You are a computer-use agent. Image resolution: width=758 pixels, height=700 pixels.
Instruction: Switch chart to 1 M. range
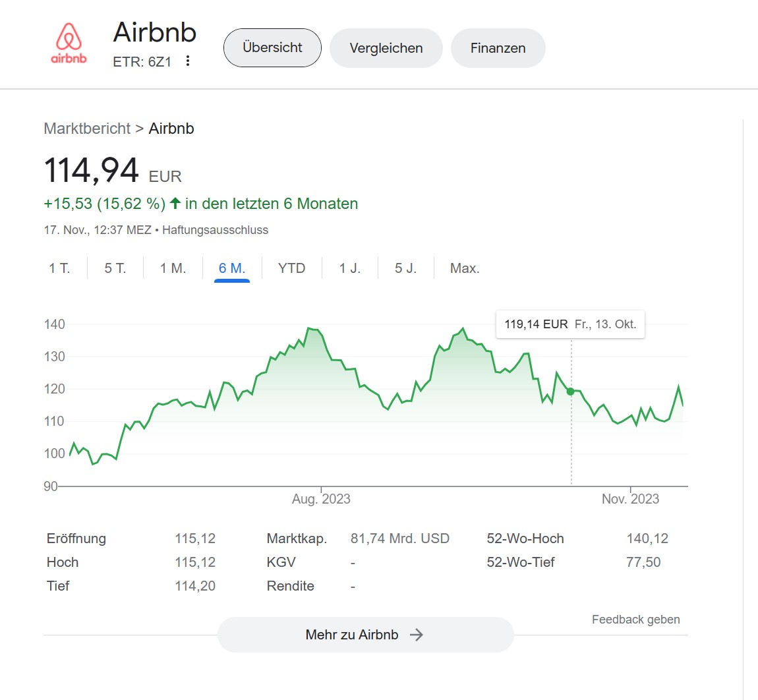tap(173, 268)
